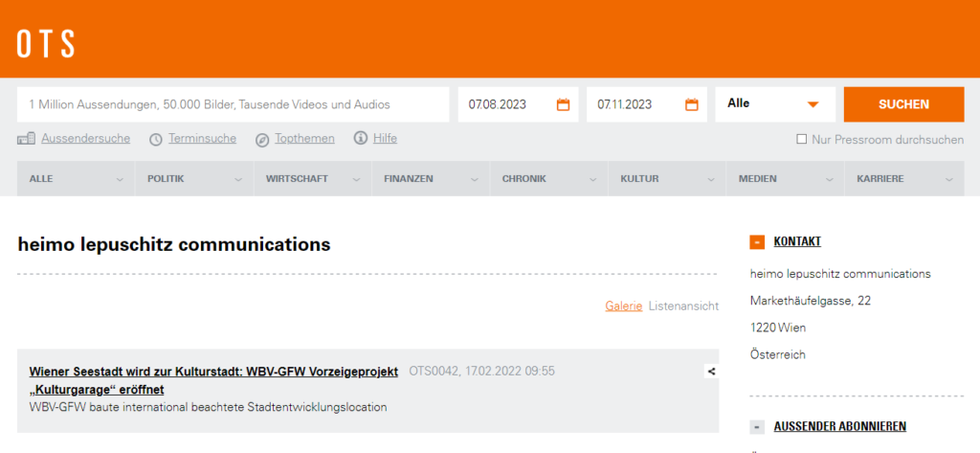Select the 1220 Wien contact line
This screenshot has width=980, height=453.
[x=778, y=328]
